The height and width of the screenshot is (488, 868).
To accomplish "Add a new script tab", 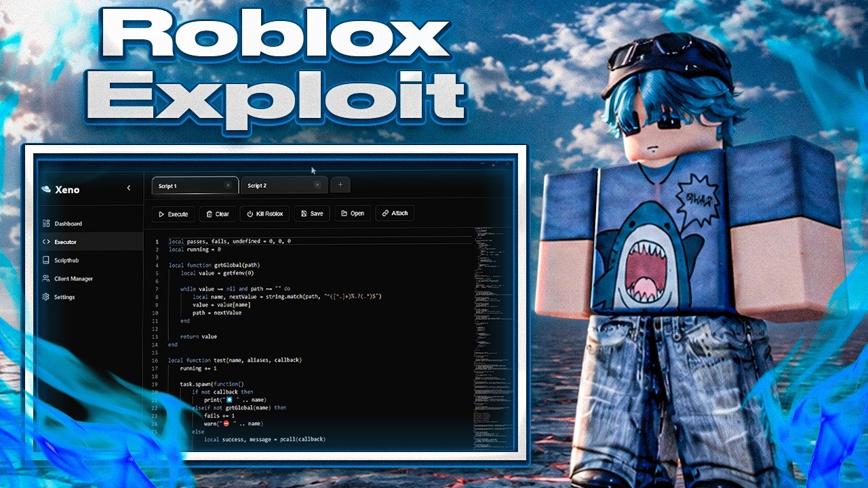I will tap(340, 185).
